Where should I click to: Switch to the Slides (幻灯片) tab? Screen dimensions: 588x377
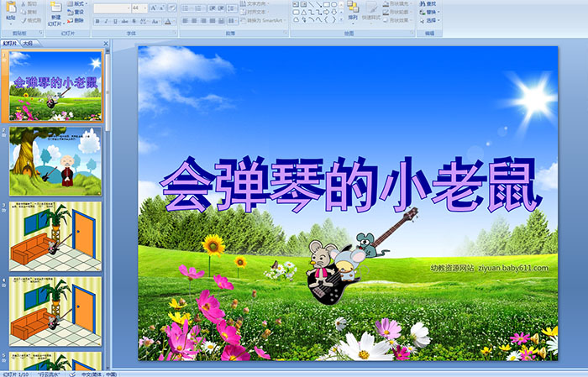(10, 44)
